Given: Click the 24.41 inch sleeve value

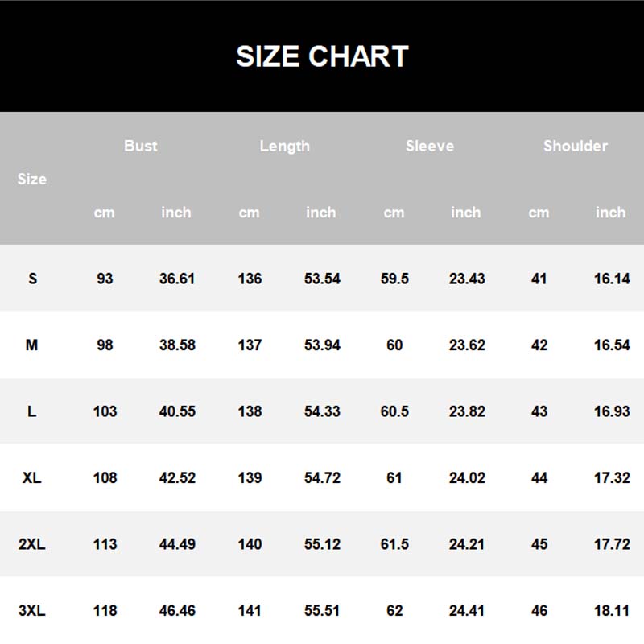Looking at the screenshot, I should click(467, 610).
